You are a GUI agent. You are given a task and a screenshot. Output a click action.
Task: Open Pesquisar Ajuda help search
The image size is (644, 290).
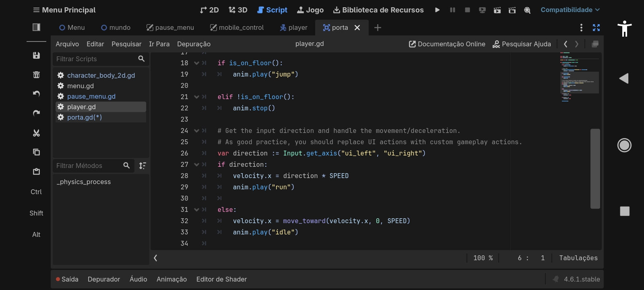point(522,44)
